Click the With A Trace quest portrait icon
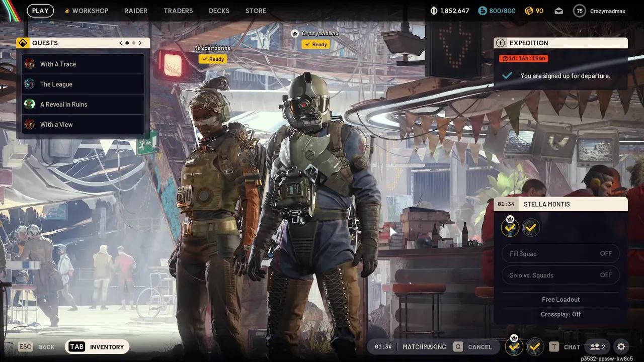The height and width of the screenshot is (362, 644). (30, 64)
